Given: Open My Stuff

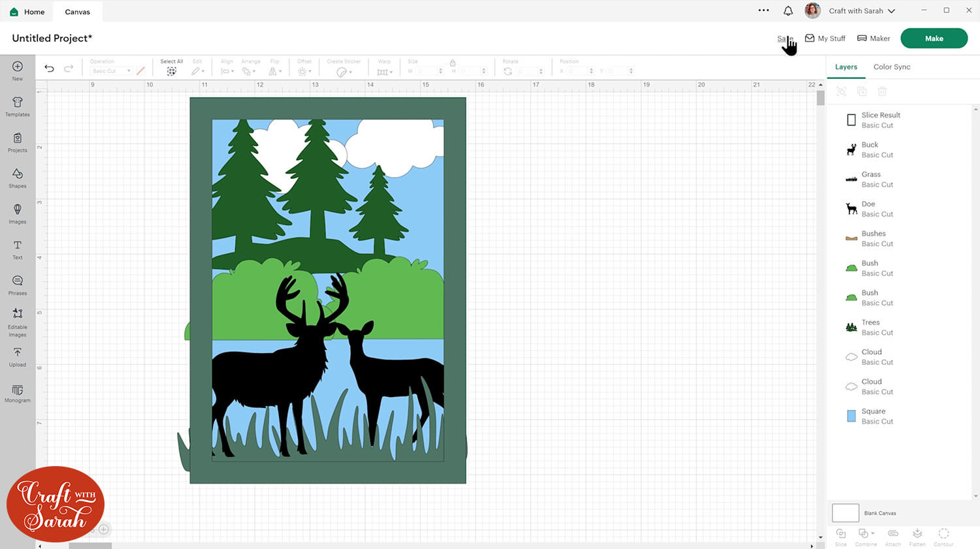Looking at the screenshot, I should click(825, 39).
